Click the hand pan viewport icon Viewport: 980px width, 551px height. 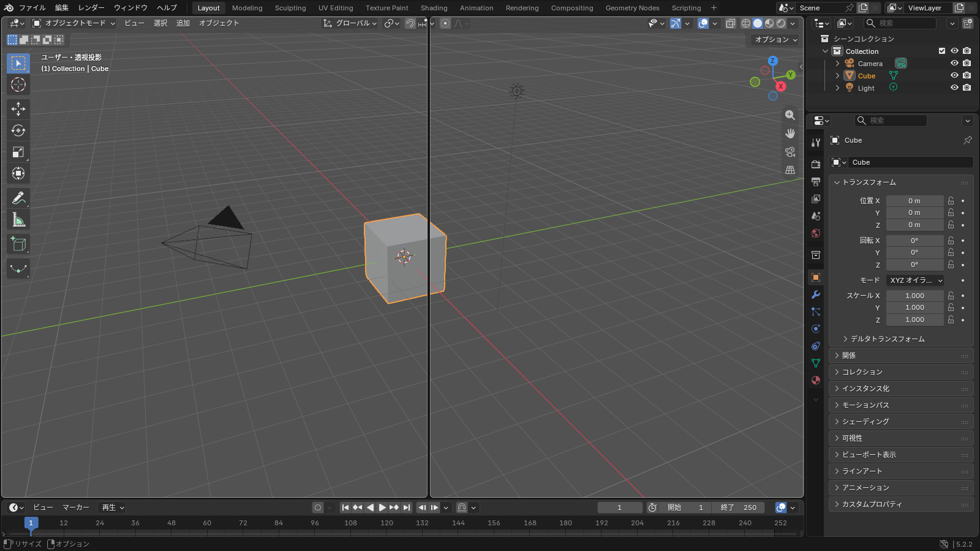click(x=790, y=133)
